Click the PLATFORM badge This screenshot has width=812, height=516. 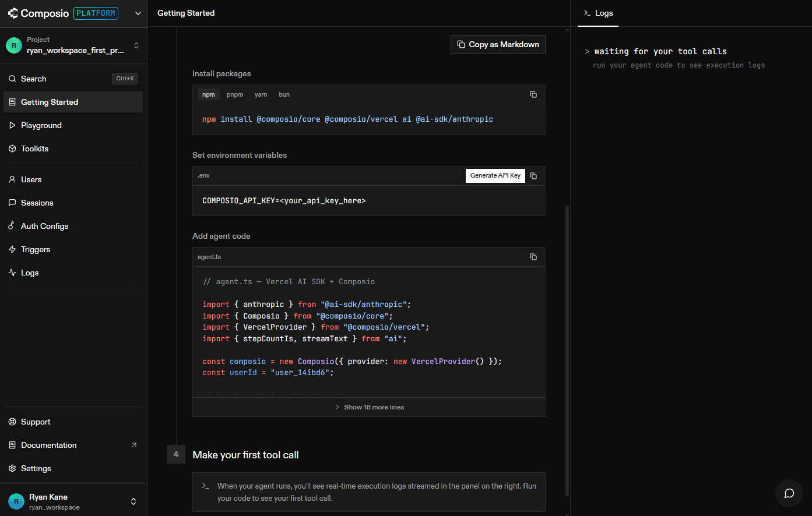pos(96,13)
